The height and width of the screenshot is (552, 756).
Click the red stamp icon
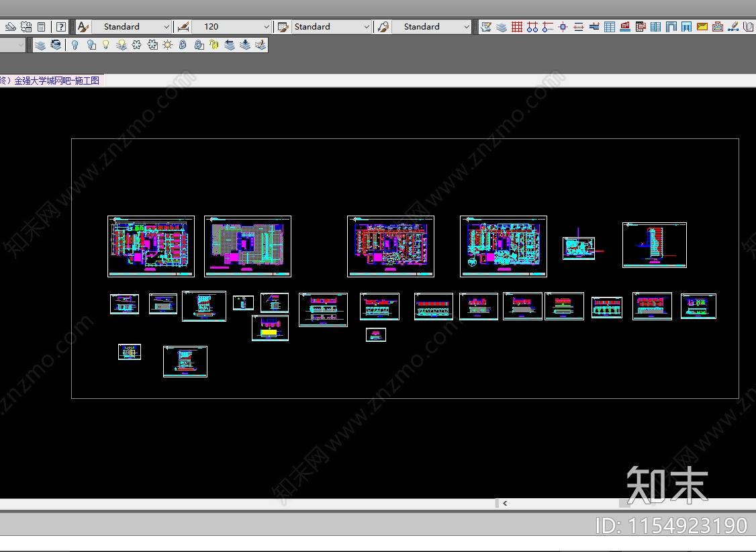[x=718, y=27]
